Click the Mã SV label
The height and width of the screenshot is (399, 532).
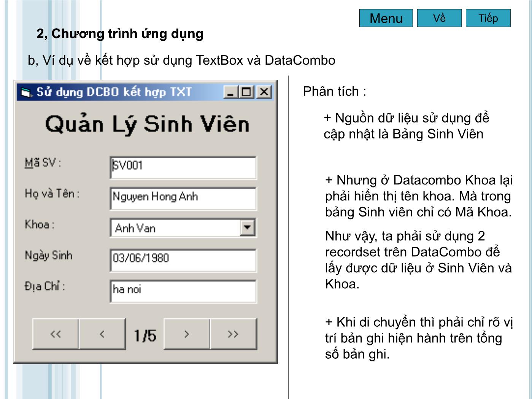[43, 163]
